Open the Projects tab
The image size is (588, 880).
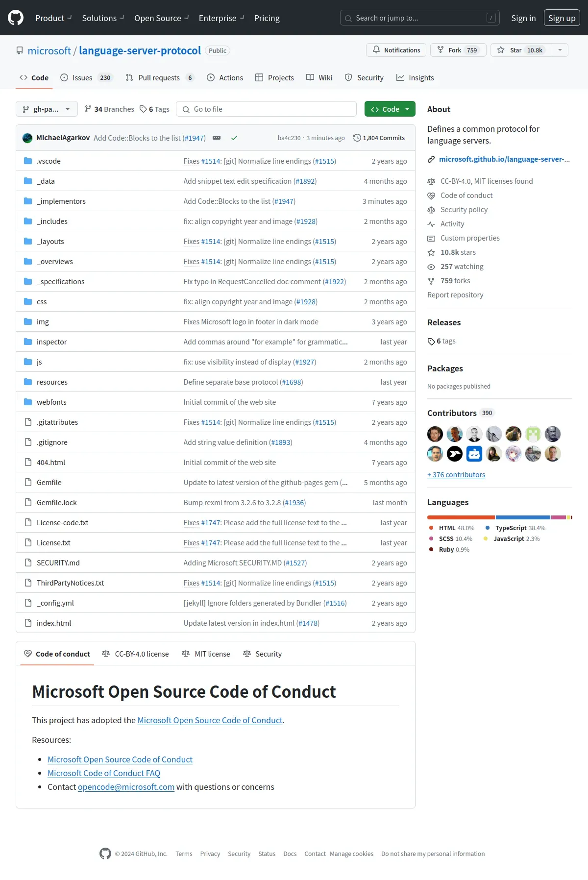click(274, 78)
